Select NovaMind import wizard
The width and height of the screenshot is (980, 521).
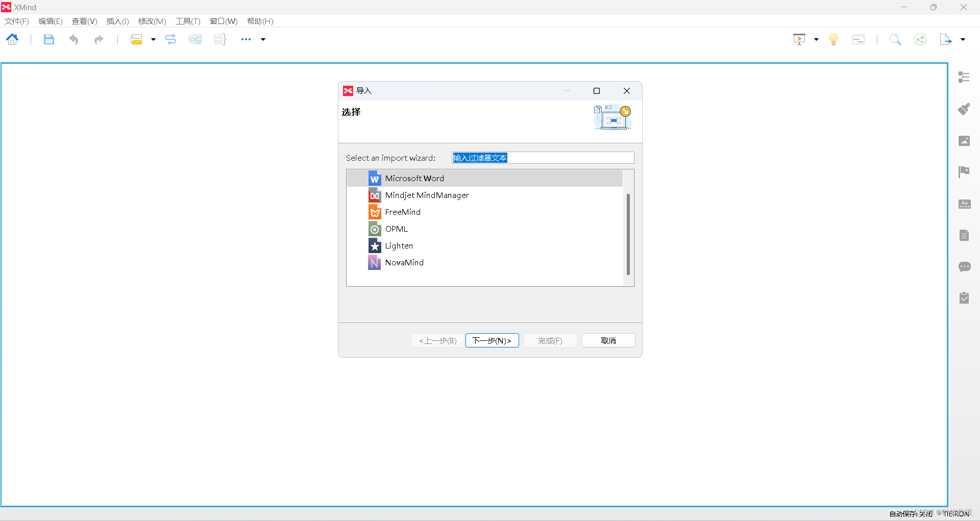click(485, 262)
